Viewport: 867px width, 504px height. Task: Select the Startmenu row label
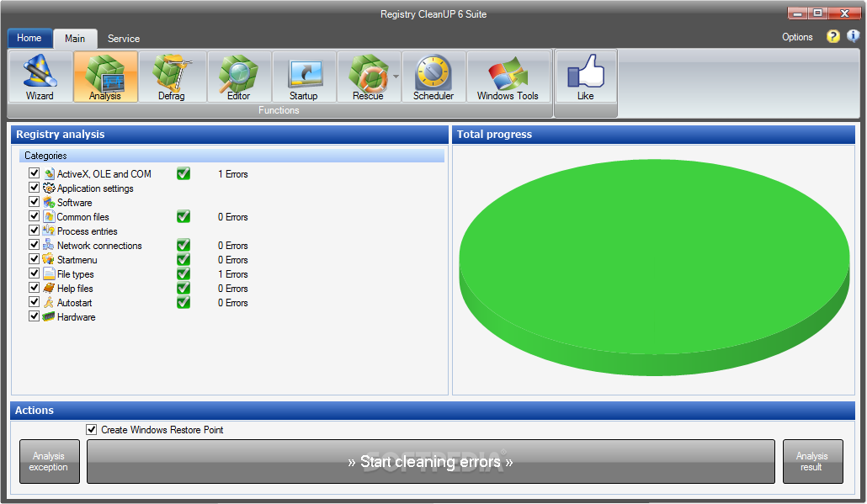point(77,260)
